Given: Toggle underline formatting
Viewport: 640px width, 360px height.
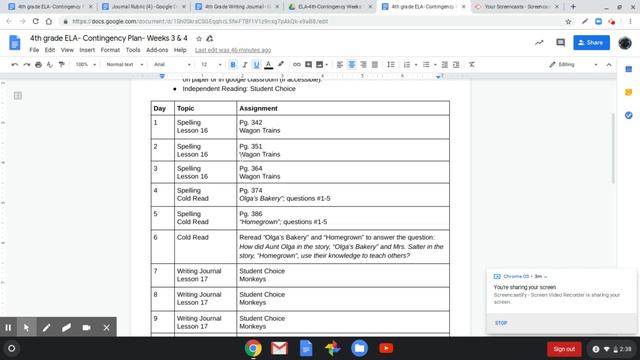Looking at the screenshot, I should (x=256, y=64).
